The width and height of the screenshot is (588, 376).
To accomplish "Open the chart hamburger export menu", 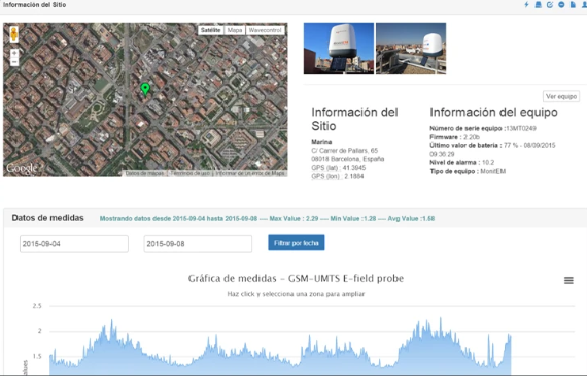I will tap(568, 280).
